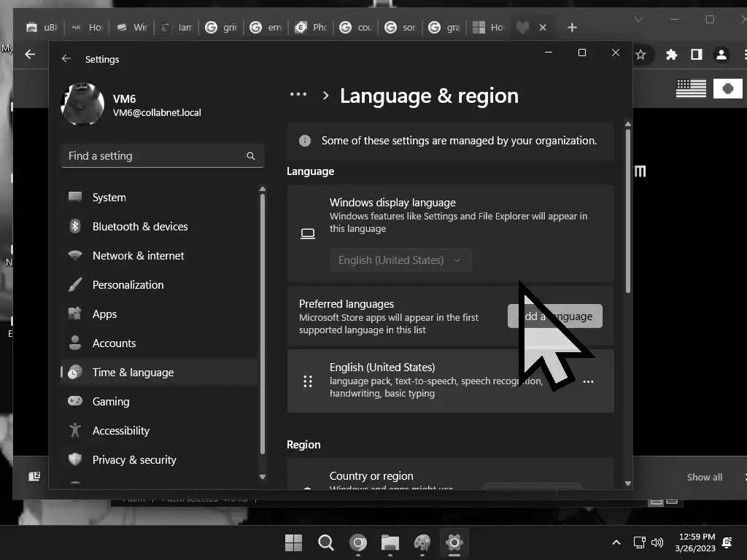747x560 pixels.
Task: Click the Network wifi icon
Action: click(75, 255)
